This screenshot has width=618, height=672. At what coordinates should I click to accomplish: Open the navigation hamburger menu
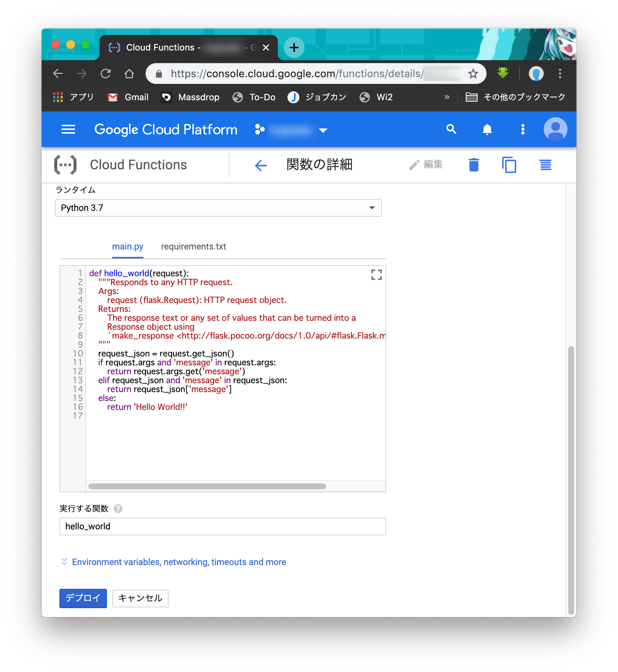pos(68,129)
